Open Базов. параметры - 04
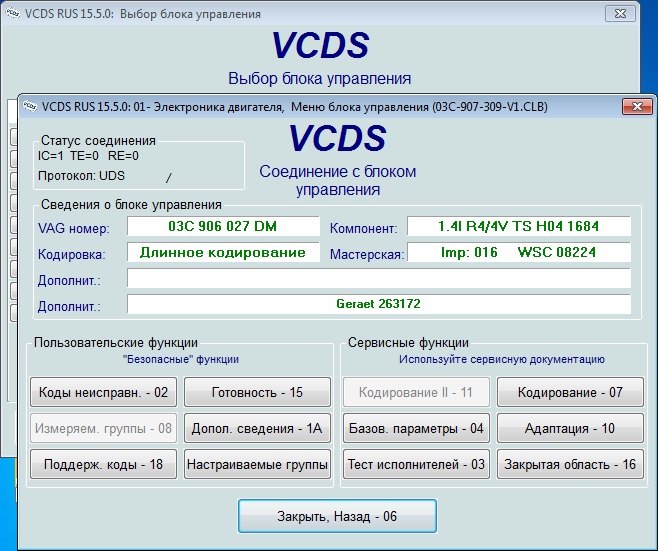658x551 pixels. (x=416, y=428)
